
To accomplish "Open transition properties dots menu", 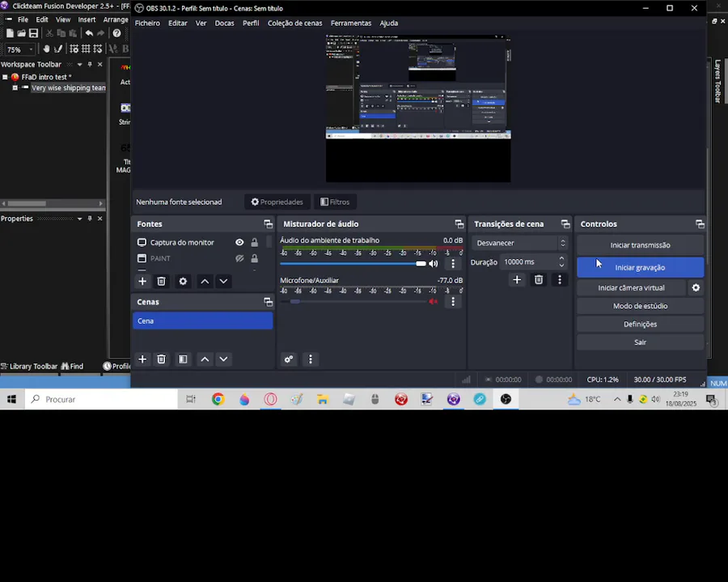I will click(560, 279).
